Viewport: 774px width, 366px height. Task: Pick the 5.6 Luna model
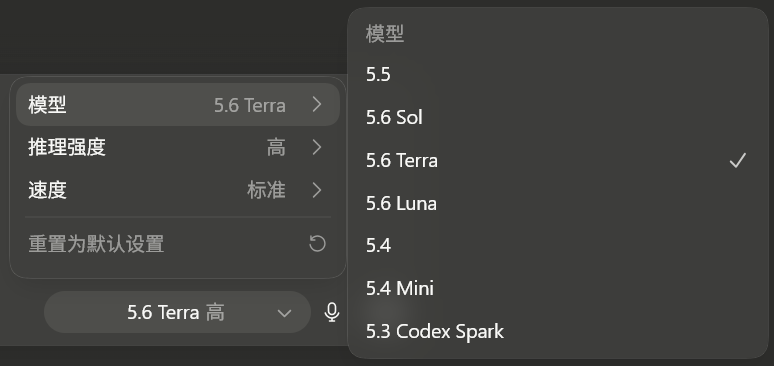558,203
